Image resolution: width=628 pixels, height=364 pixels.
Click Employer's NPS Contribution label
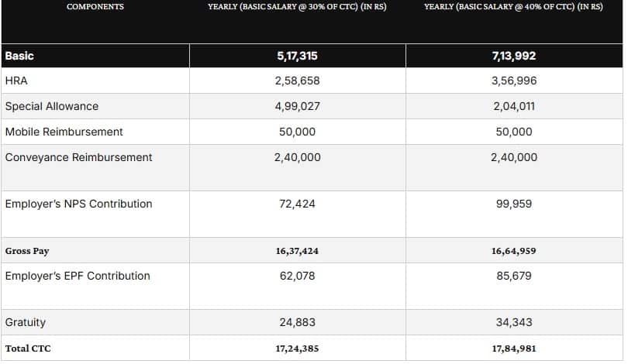pyautogui.click(x=79, y=204)
